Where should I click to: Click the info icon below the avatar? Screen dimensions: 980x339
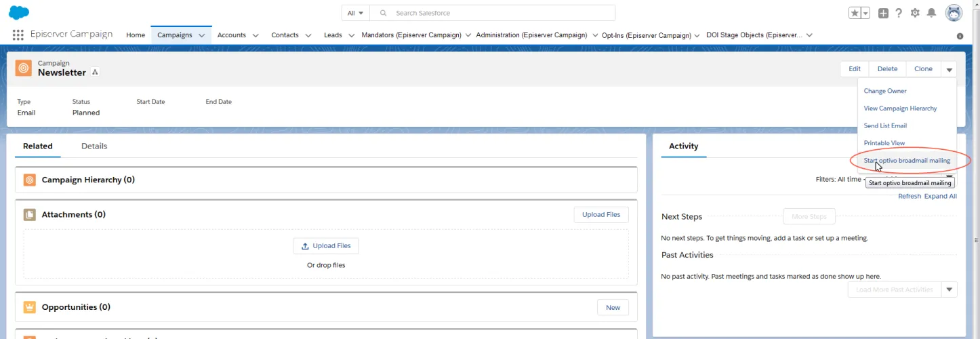[x=960, y=36]
